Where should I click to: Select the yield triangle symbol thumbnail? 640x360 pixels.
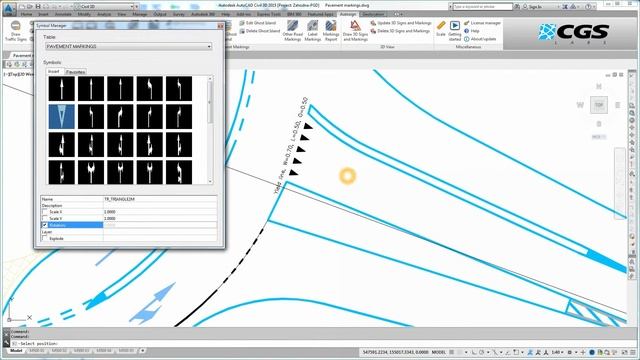(62, 116)
